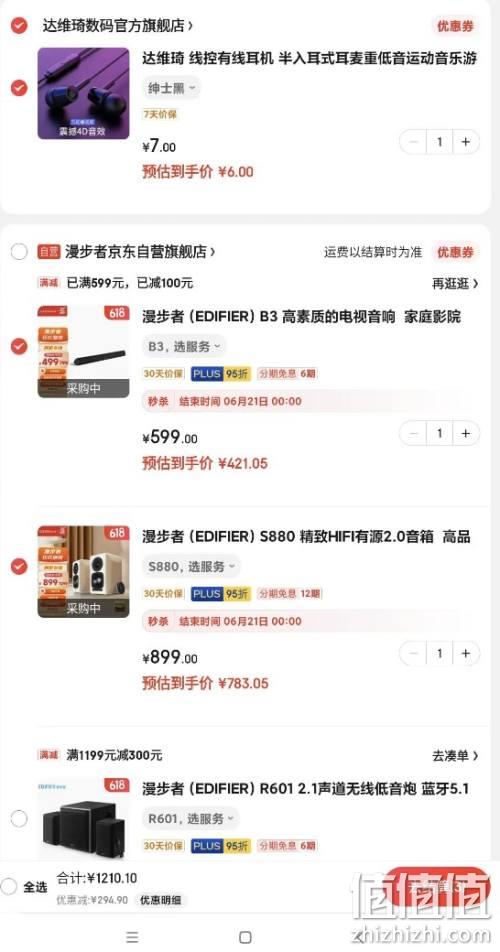
Task: Increase quantity of 达维琦 wired earphones
Action: point(465,142)
